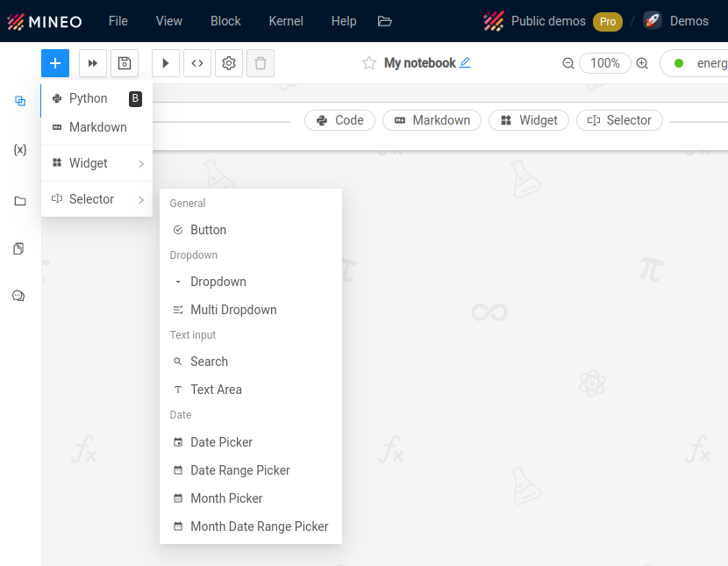
Task: Open the variables {x} sidebar panel
Action: tap(20, 150)
